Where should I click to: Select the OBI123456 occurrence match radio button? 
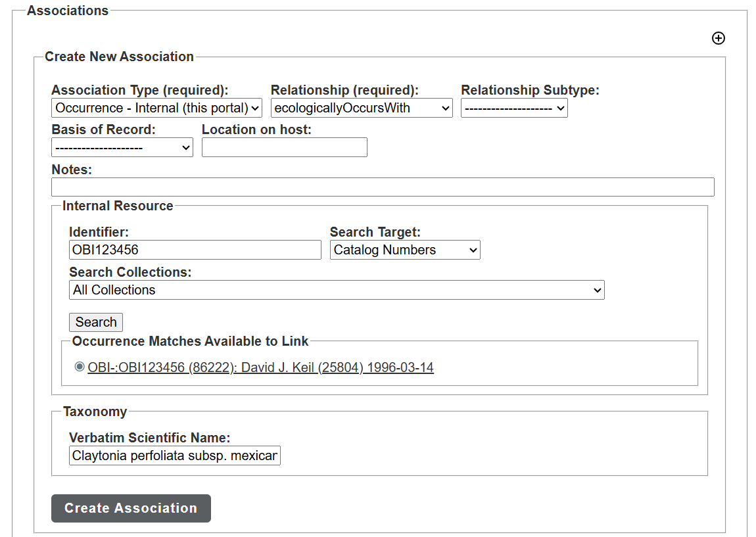tap(80, 367)
